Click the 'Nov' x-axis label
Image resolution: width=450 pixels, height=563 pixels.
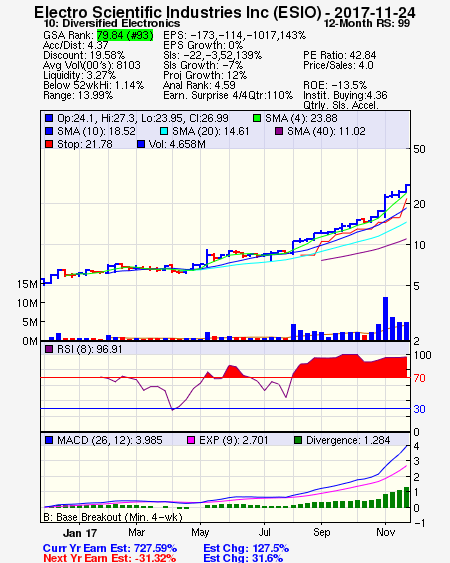[385, 532]
